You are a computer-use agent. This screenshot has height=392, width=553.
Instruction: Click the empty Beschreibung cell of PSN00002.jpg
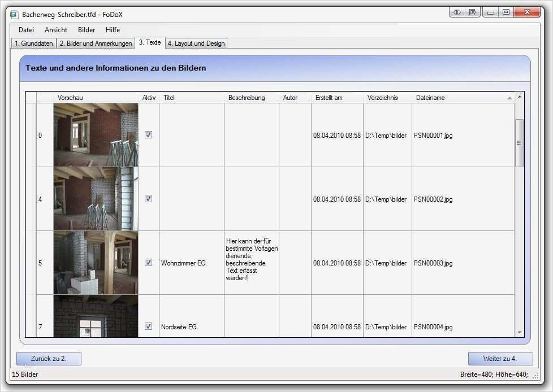tap(252, 199)
